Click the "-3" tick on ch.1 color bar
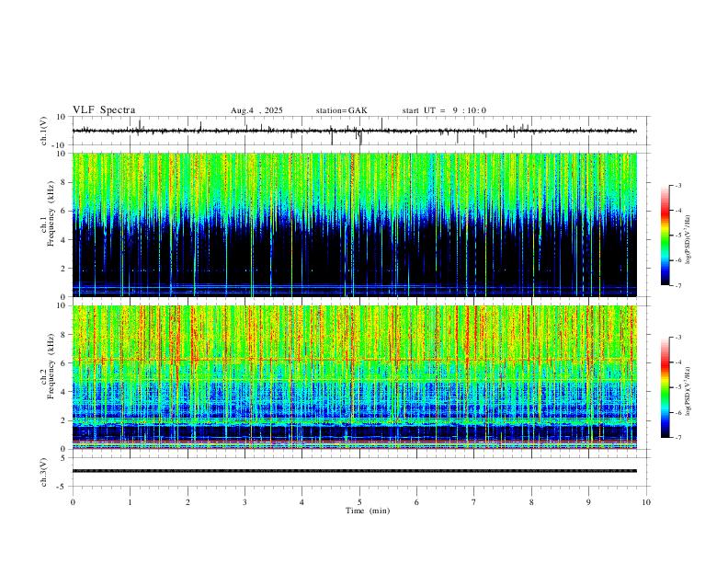Image resolution: width=728 pixels, height=563 pixels. click(678, 185)
